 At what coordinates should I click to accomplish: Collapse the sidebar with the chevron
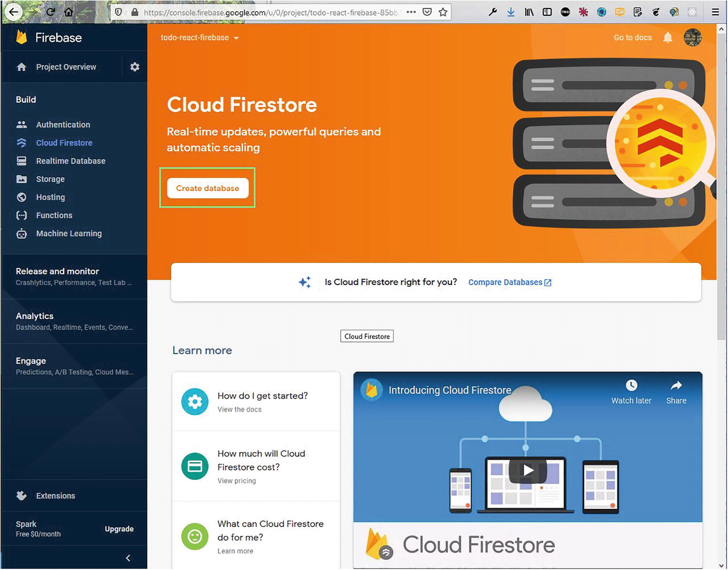point(128,558)
